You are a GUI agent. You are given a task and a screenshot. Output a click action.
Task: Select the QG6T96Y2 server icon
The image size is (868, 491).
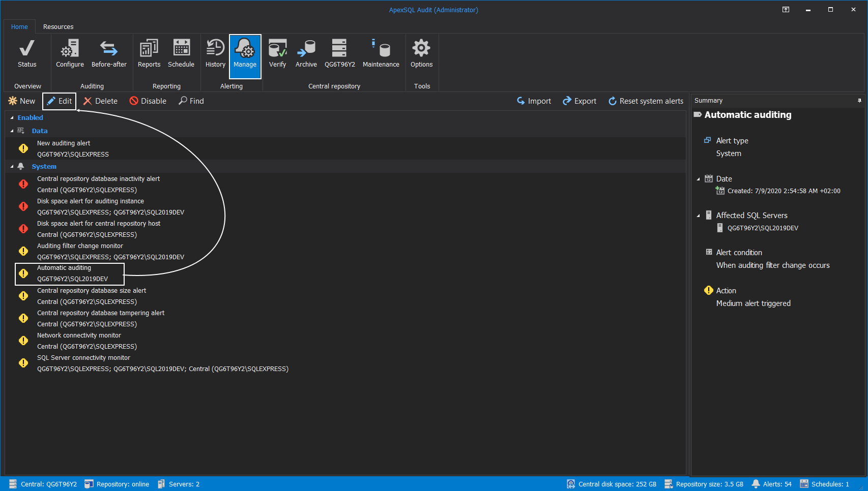point(340,54)
